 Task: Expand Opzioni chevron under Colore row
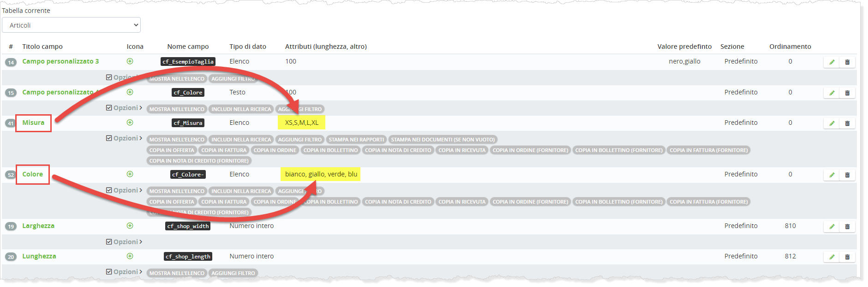click(x=141, y=190)
